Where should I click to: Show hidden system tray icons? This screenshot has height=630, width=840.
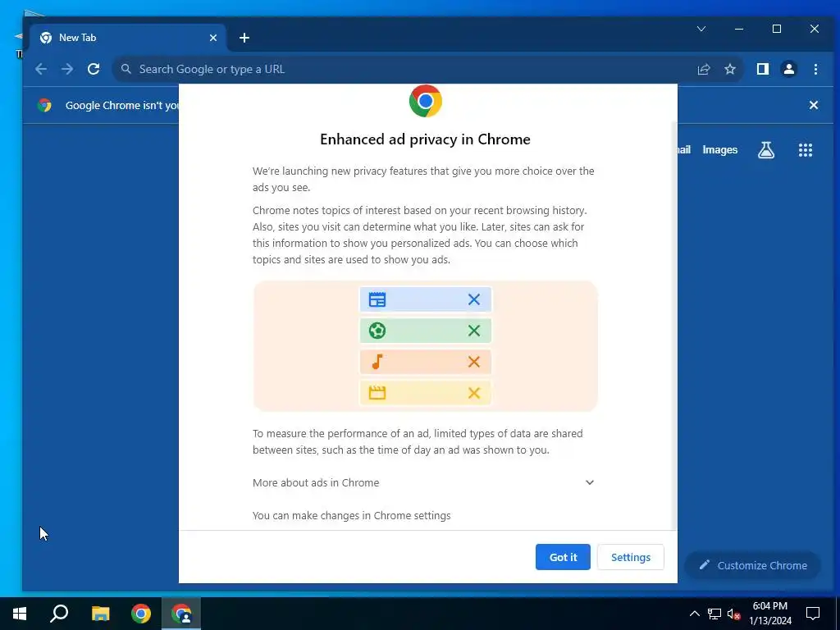[x=694, y=614]
